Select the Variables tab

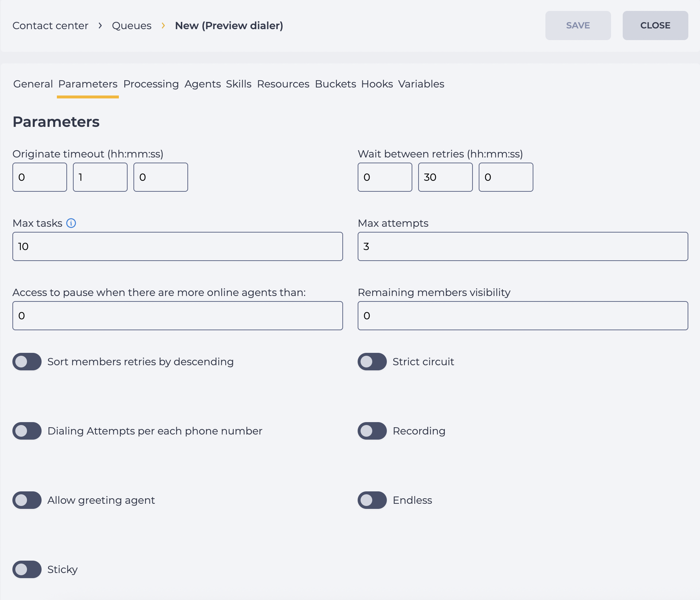point(421,84)
